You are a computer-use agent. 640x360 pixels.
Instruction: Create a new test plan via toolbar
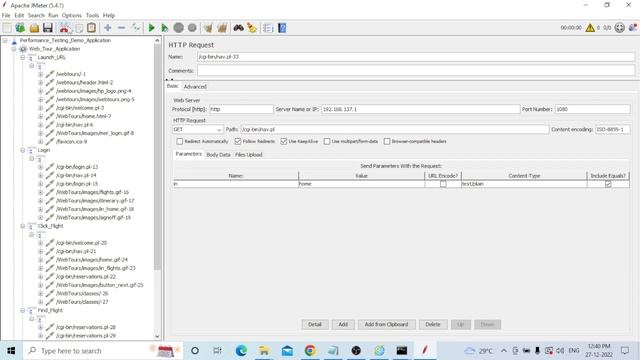[x=7, y=28]
